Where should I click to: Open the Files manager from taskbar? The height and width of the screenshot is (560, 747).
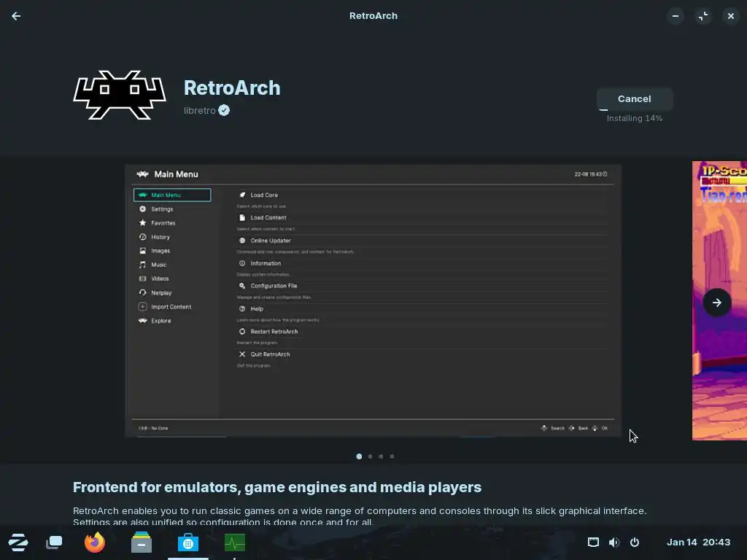click(x=142, y=542)
